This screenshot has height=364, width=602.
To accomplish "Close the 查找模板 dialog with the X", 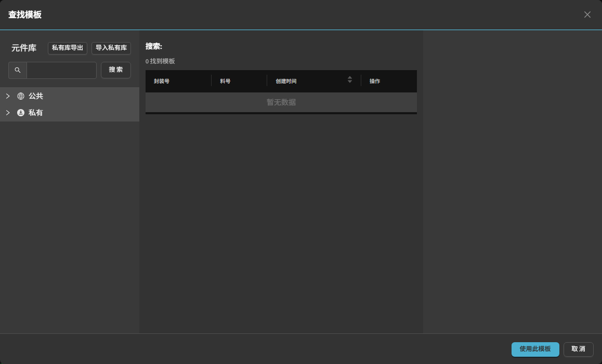I will [x=587, y=15].
